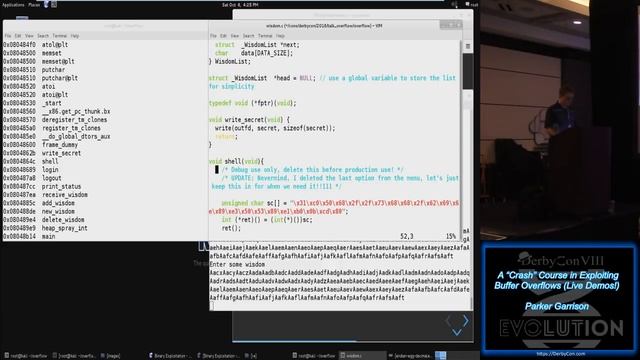This screenshot has width=640, height=360.
Task: Click the 'main' function row
Action: click(29, 236)
